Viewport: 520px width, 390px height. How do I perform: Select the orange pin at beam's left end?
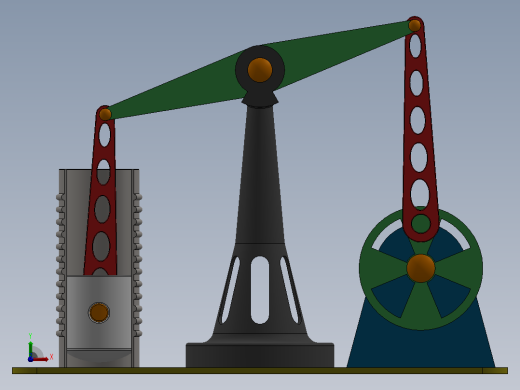(x=105, y=114)
